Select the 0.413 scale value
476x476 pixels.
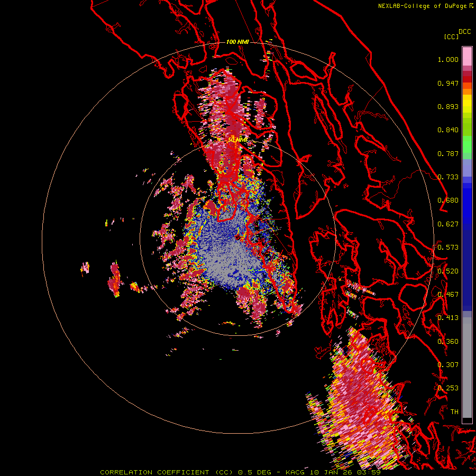(x=448, y=318)
